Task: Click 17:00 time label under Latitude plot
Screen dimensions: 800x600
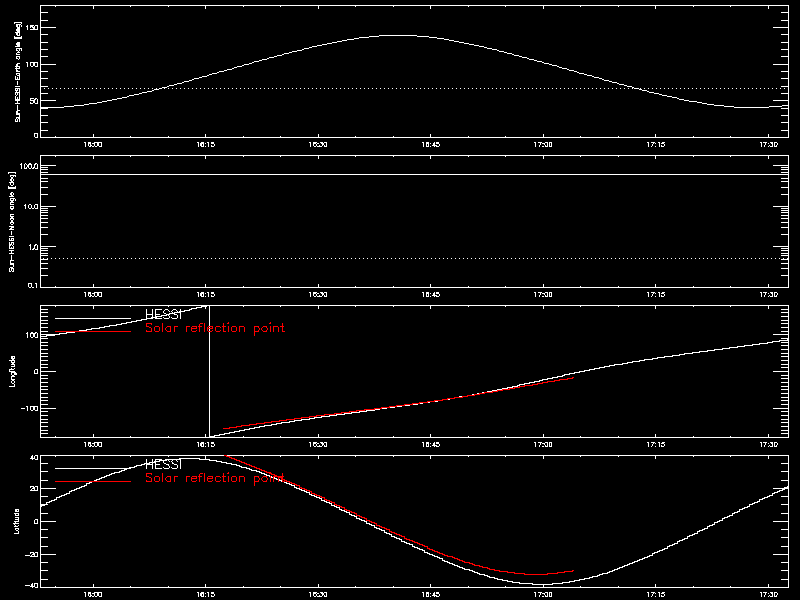Action: [543, 595]
